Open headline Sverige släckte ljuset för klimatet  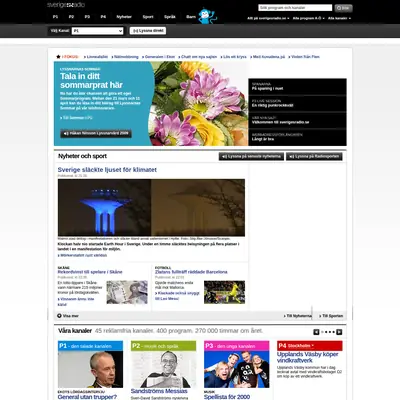[x=107, y=170]
